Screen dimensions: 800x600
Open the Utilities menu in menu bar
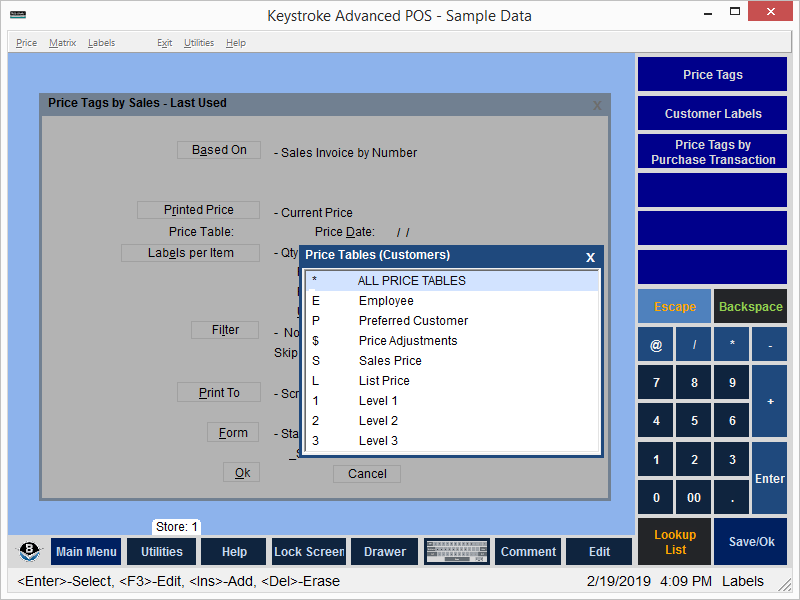click(x=198, y=43)
